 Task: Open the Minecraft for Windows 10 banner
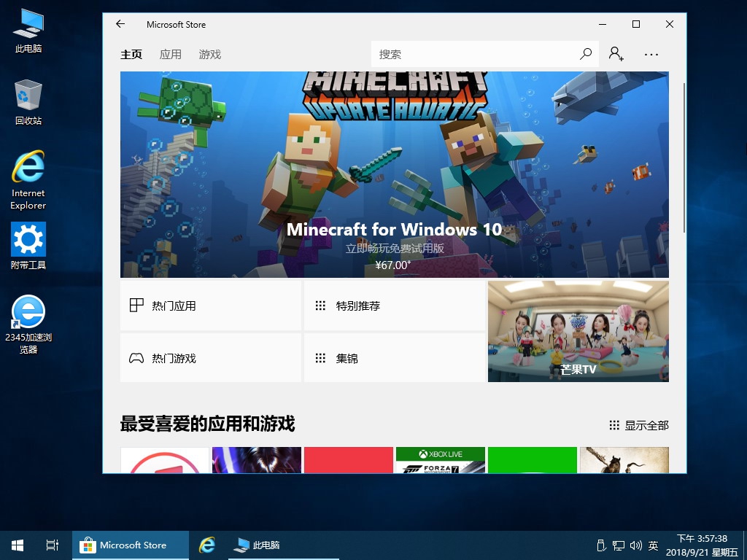pyautogui.click(x=395, y=175)
